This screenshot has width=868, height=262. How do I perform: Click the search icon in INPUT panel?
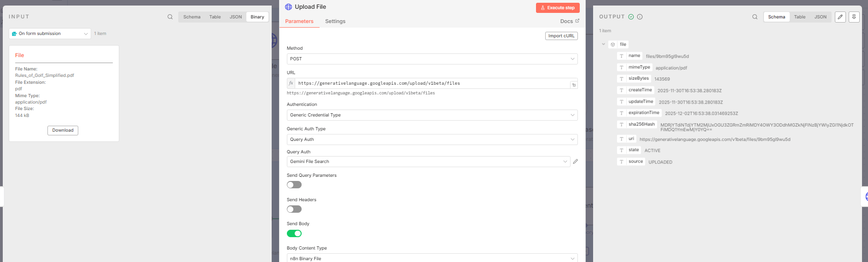click(x=170, y=17)
